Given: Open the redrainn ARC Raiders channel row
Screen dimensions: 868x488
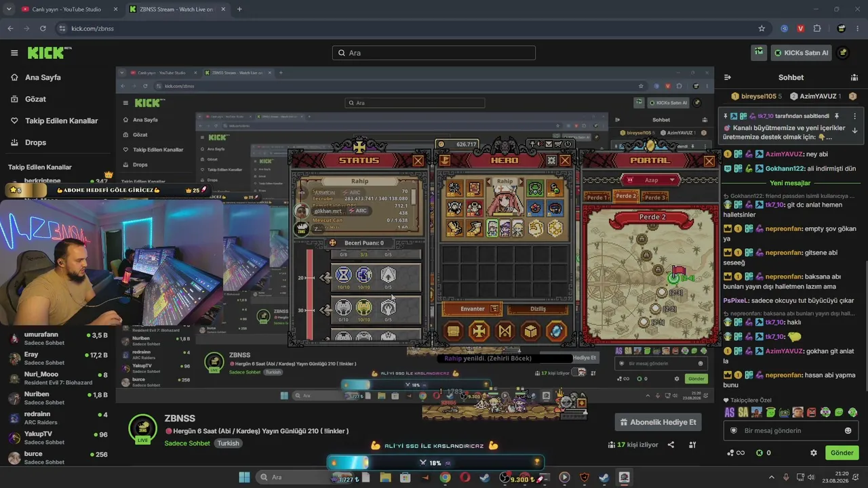Looking at the screenshot, I should click(58, 418).
